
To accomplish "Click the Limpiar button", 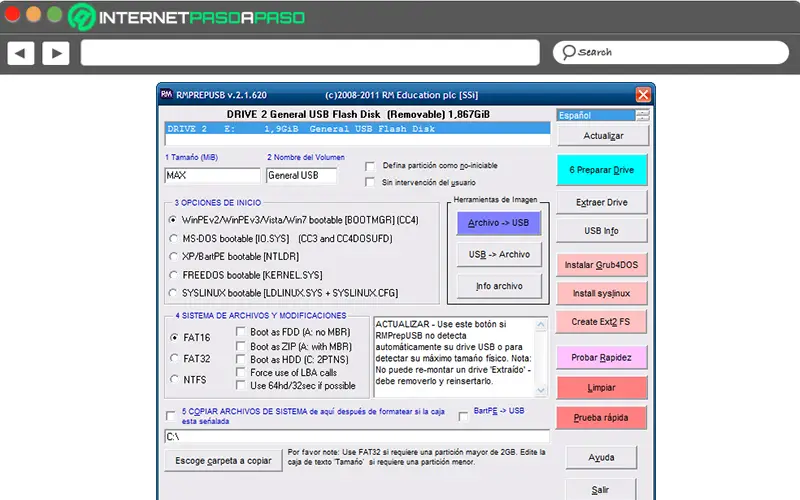I will 602,388.
